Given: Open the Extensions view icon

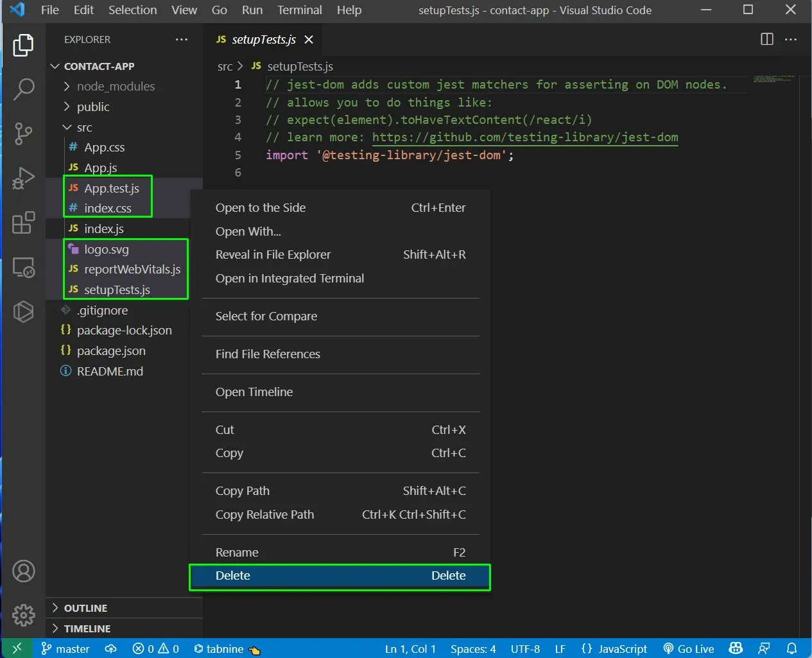Looking at the screenshot, I should pyautogui.click(x=24, y=223).
